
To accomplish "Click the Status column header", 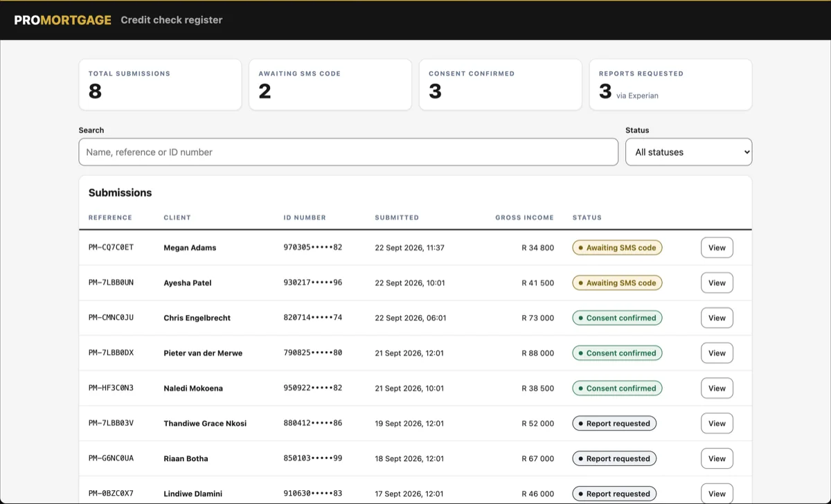I will coord(587,217).
